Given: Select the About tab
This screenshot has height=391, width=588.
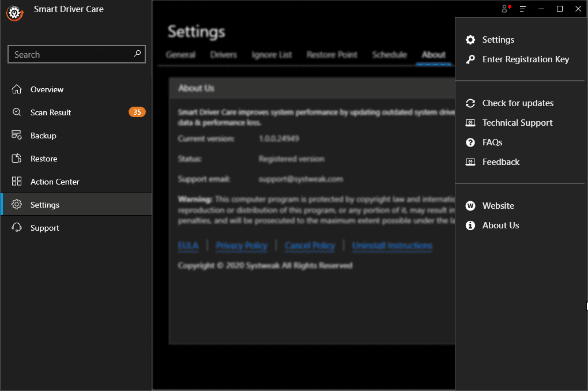Looking at the screenshot, I should click(434, 55).
